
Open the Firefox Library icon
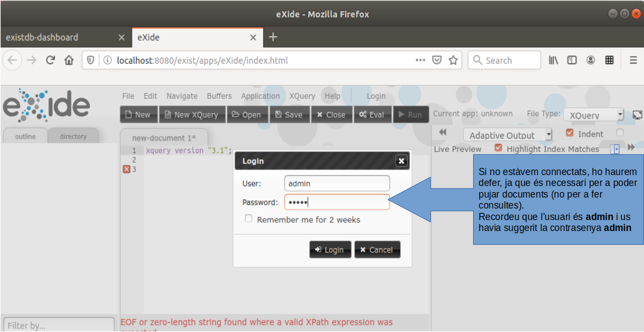coord(554,60)
